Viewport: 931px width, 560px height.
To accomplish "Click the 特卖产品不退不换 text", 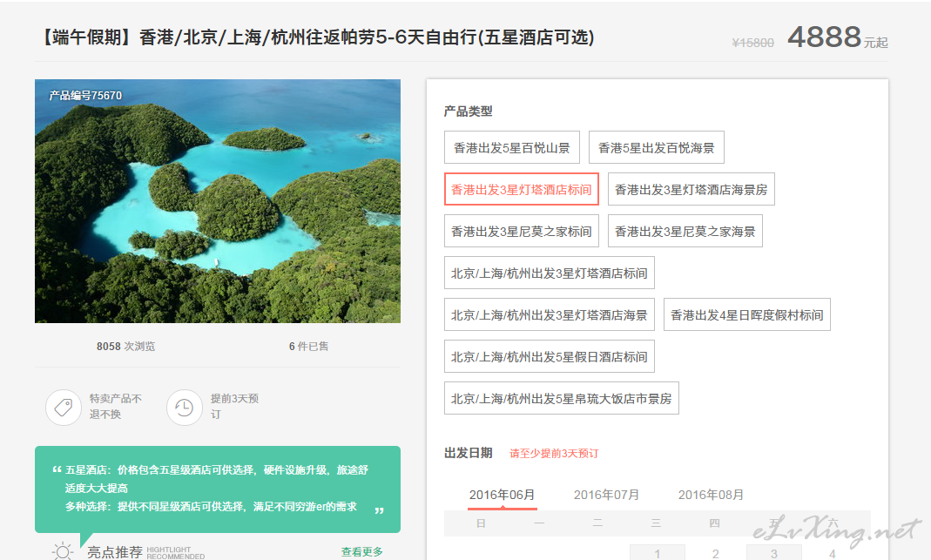I will coord(116,406).
